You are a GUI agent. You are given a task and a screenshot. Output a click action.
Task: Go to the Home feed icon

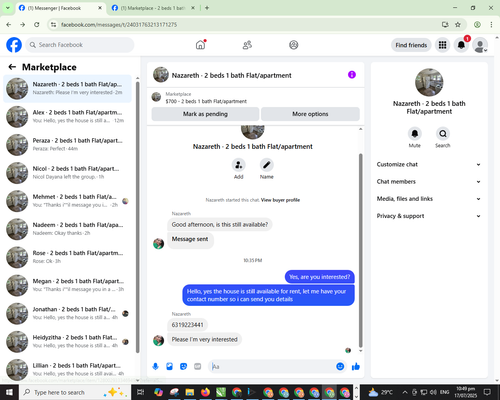pyautogui.click(x=200, y=45)
